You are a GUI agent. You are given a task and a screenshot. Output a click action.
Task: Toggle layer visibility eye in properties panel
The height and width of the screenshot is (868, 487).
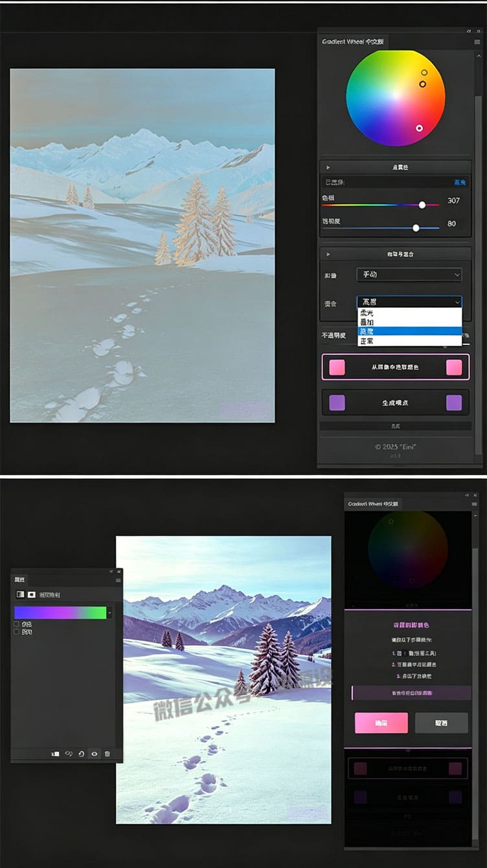[95, 754]
